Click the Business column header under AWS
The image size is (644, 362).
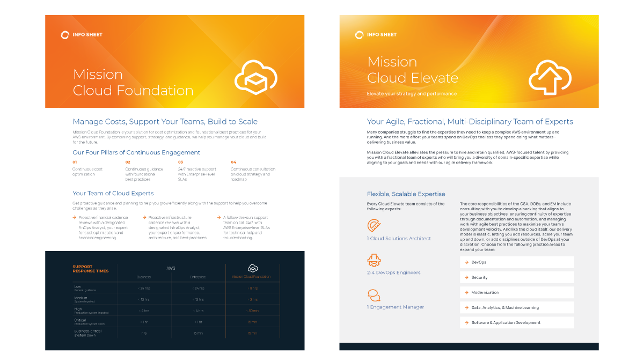coord(144,277)
